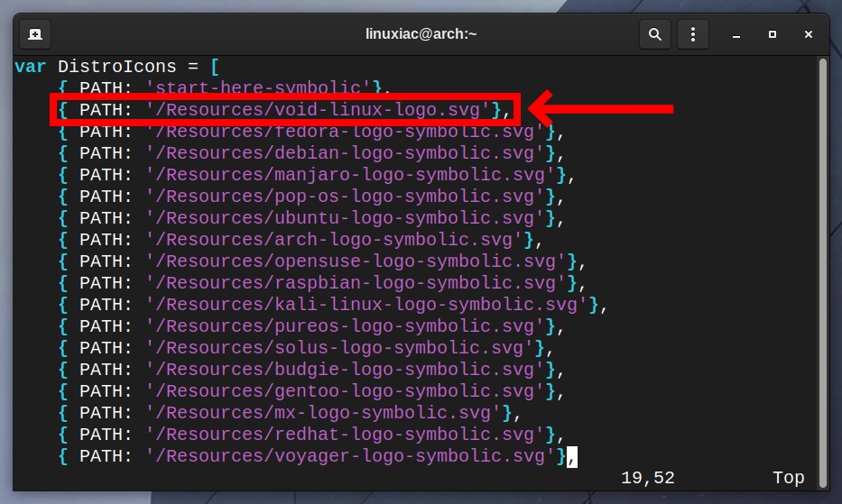Click the manjaro-logo-symbolic.svg line
This screenshot has width=842, height=504.
316,175
